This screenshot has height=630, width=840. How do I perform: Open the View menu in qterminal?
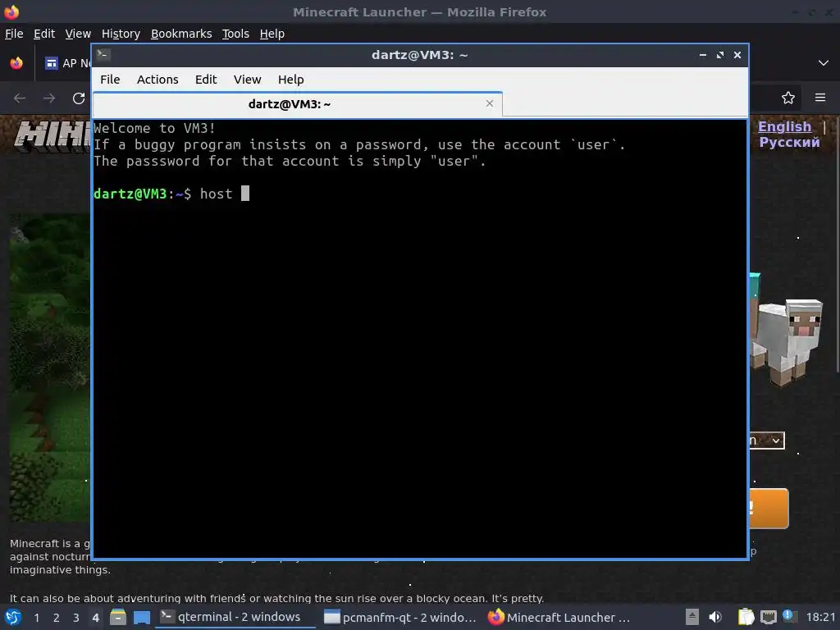click(247, 80)
